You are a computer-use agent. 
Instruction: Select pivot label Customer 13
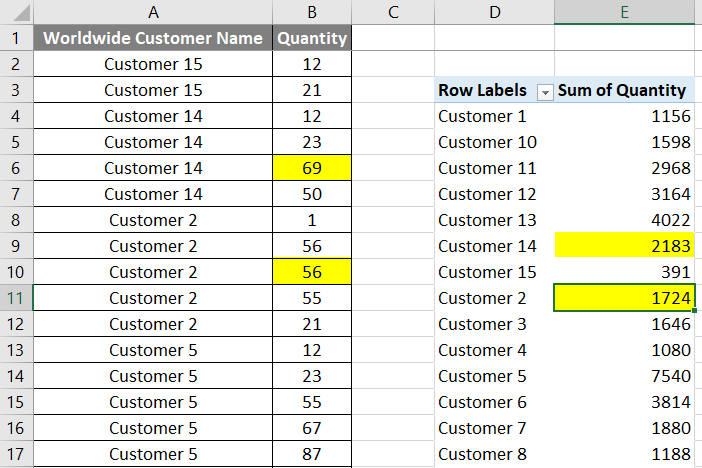coord(494,220)
